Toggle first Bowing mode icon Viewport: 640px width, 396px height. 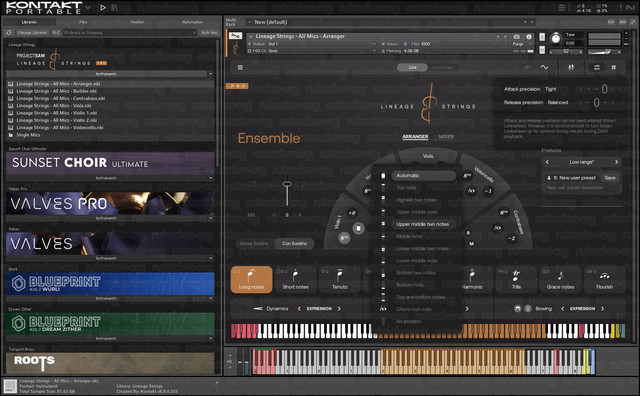[x=518, y=309]
